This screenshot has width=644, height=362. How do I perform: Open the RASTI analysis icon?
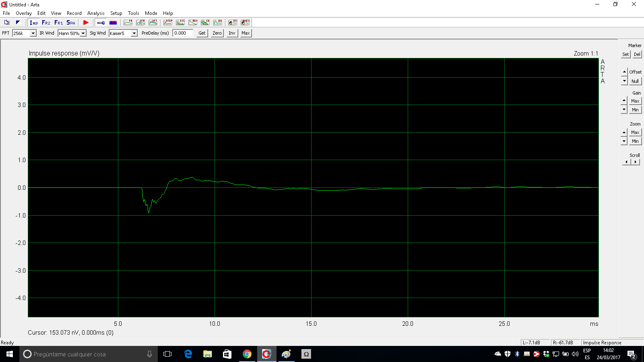[245, 23]
